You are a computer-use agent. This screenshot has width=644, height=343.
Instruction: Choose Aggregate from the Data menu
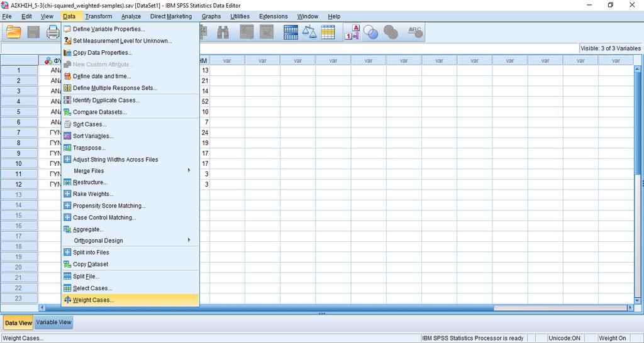tap(130, 229)
